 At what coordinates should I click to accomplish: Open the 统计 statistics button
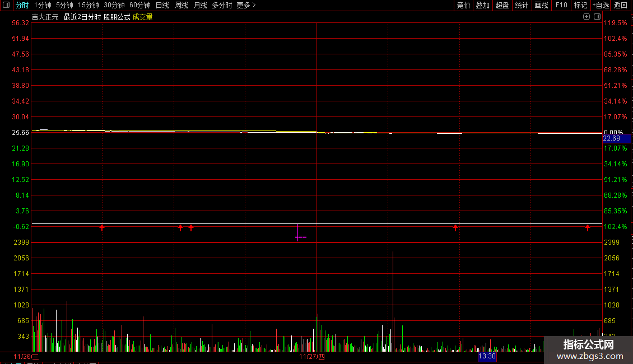[522, 5]
